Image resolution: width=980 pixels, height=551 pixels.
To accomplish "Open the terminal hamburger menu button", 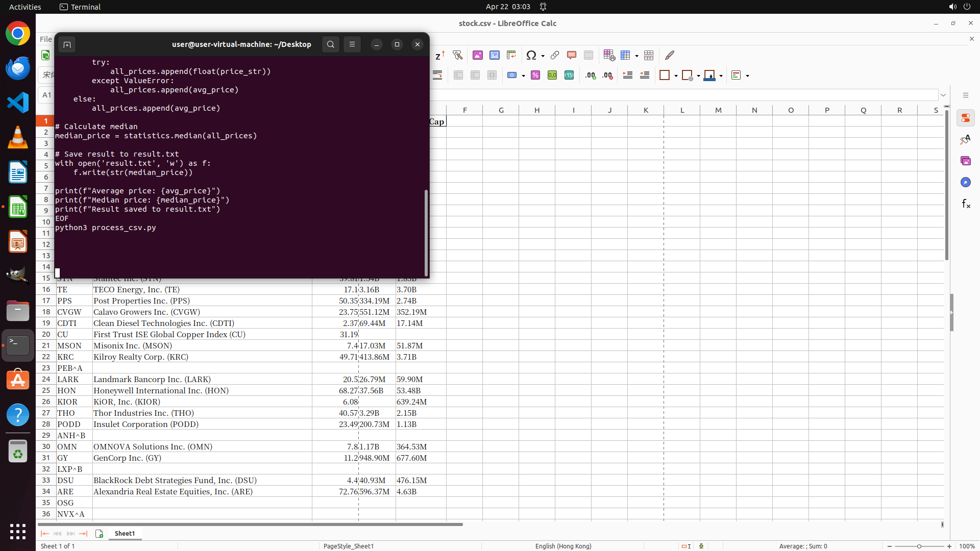I will tap(352, 44).
